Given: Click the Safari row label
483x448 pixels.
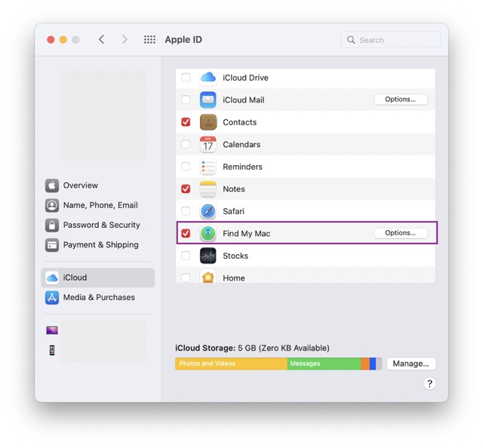Looking at the screenshot, I should pos(233,211).
